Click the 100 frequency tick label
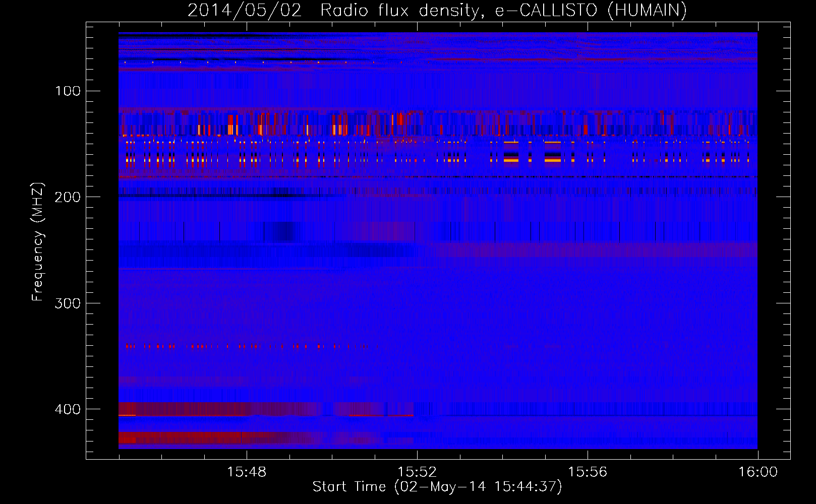Viewport: 816px width, 504px height. coord(68,91)
